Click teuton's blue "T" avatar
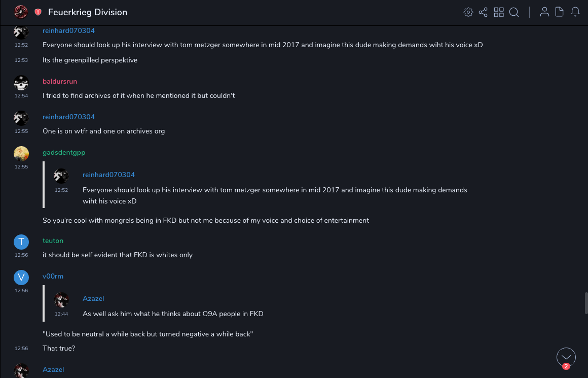Image resolution: width=588 pixels, height=378 pixels. coord(21,242)
